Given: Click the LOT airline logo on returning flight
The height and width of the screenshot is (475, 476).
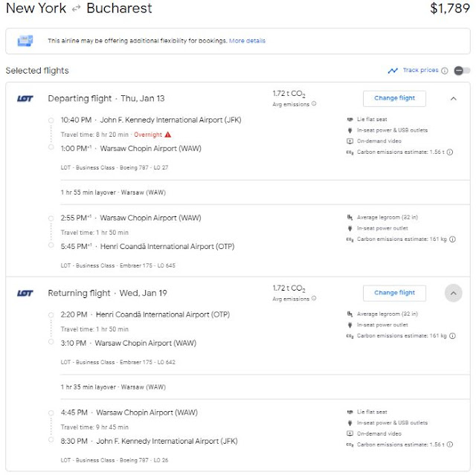Looking at the screenshot, I should click(x=25, y=293).
